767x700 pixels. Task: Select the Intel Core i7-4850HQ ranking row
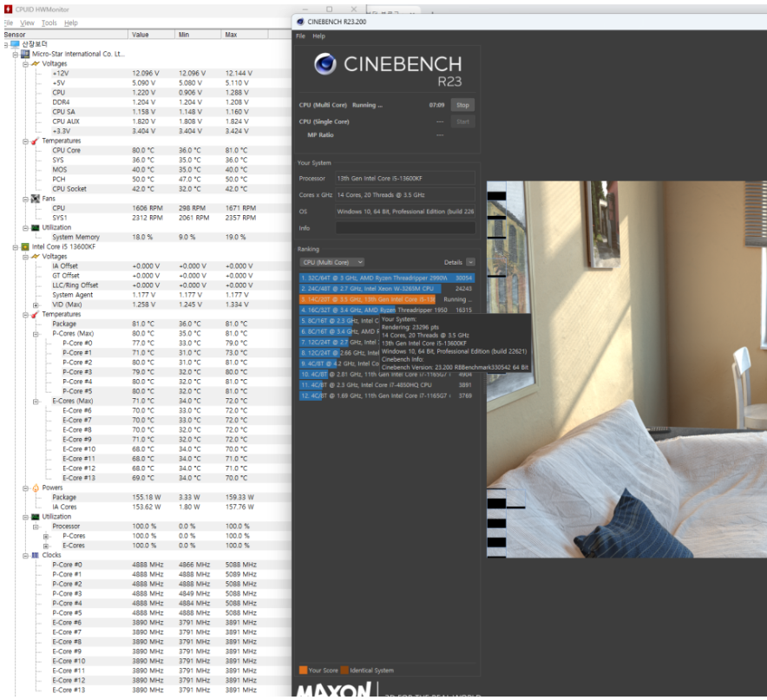point(386,385)
